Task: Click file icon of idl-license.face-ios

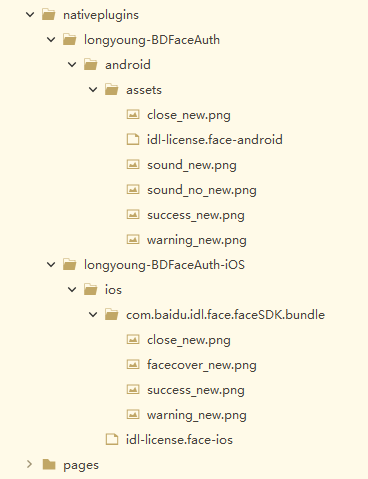Action: 112,440
